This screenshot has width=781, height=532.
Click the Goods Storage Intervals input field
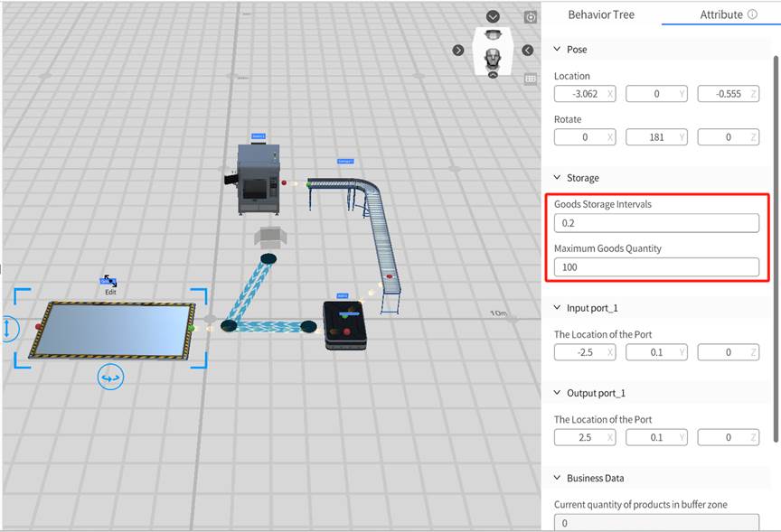(x=656, y=223)
